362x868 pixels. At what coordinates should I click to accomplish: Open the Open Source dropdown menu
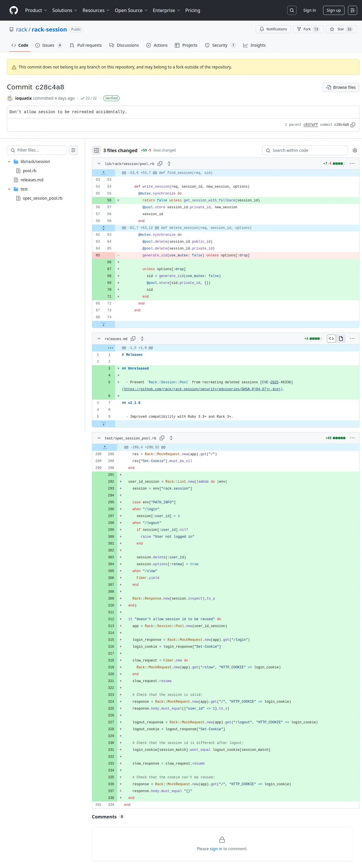coord(131,10)
